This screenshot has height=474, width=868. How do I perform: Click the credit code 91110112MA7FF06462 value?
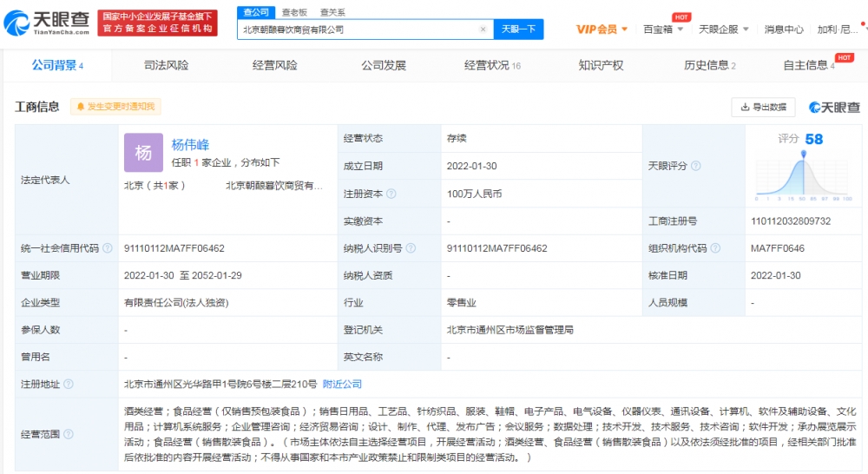pyautogui.click(x=174, y=248)
